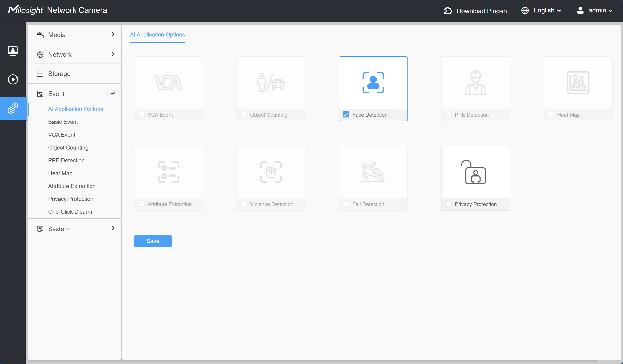
Task: Open the Storage section in the sidebar
Action: click(x=74, y=74)
